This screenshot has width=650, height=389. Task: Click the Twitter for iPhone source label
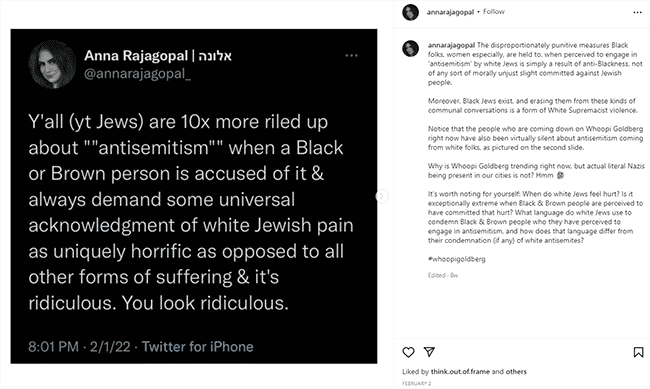pos(197,346)
